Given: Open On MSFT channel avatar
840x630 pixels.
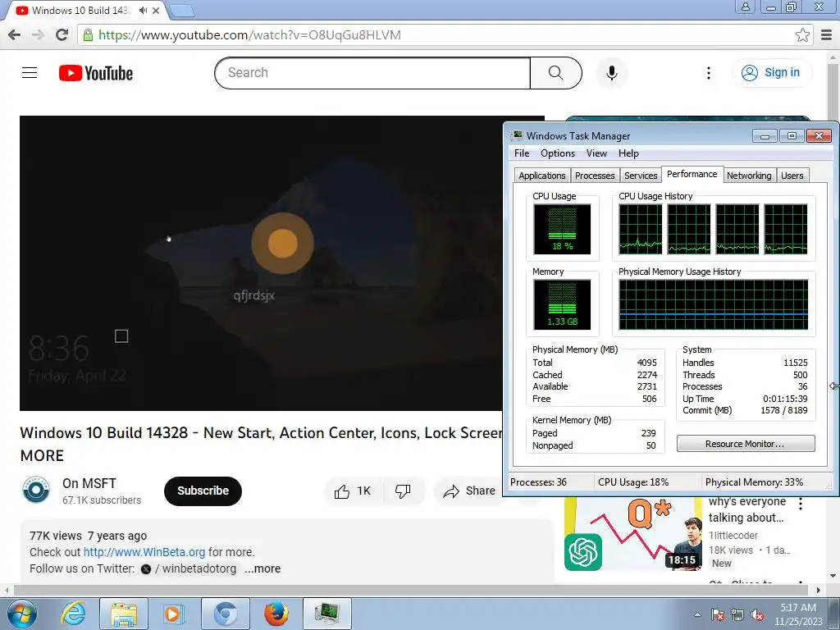Looking at the screenshot, I should coord(36,491).
